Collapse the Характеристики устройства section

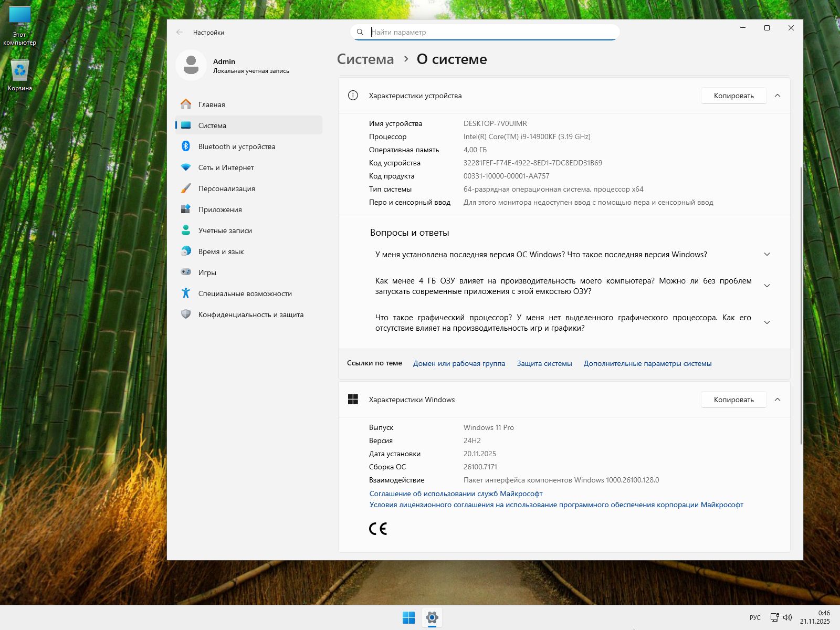779,96
